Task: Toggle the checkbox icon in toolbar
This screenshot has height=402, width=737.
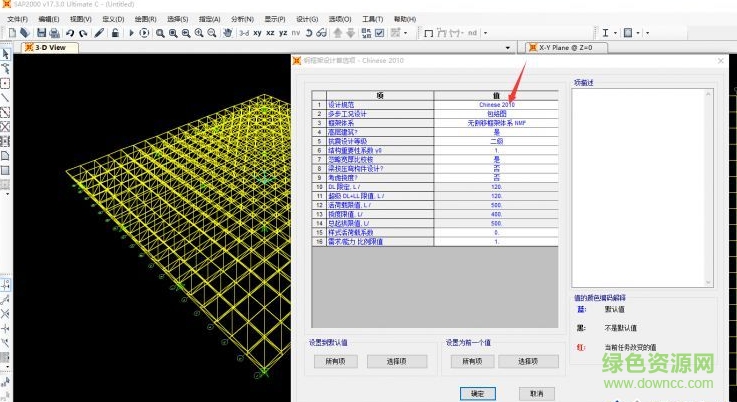Action: pyautogui.click(x=380, y=33)
